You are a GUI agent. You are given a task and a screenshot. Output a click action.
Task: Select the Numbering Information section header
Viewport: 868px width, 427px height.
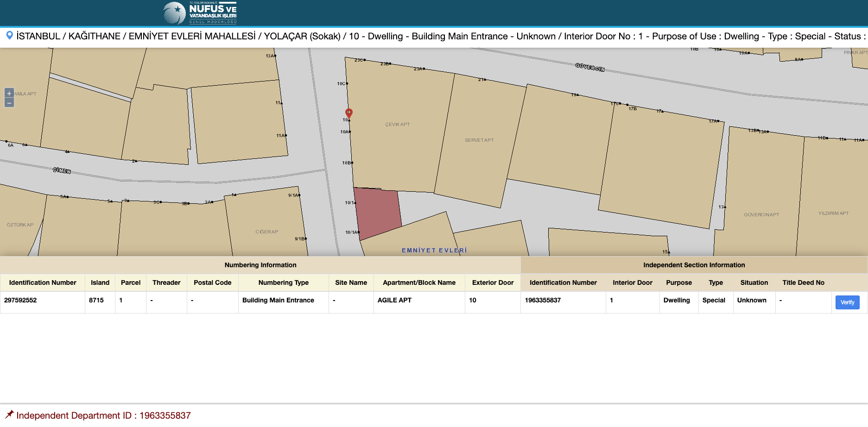click(x=260, y=265)
